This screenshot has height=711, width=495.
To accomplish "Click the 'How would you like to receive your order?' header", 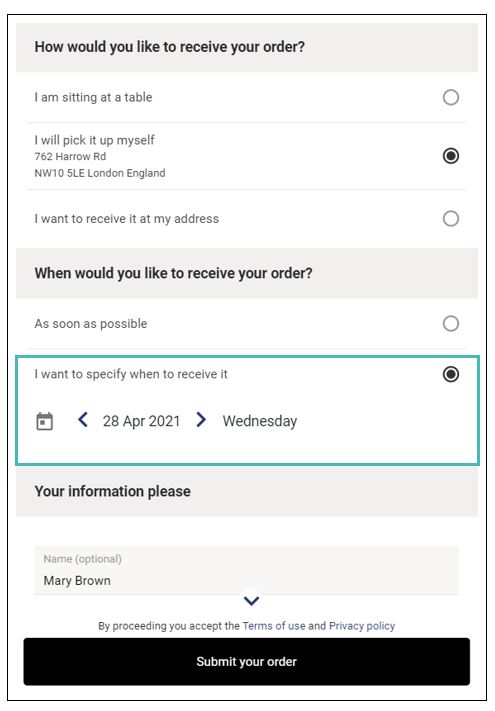I will coord(170,47).
